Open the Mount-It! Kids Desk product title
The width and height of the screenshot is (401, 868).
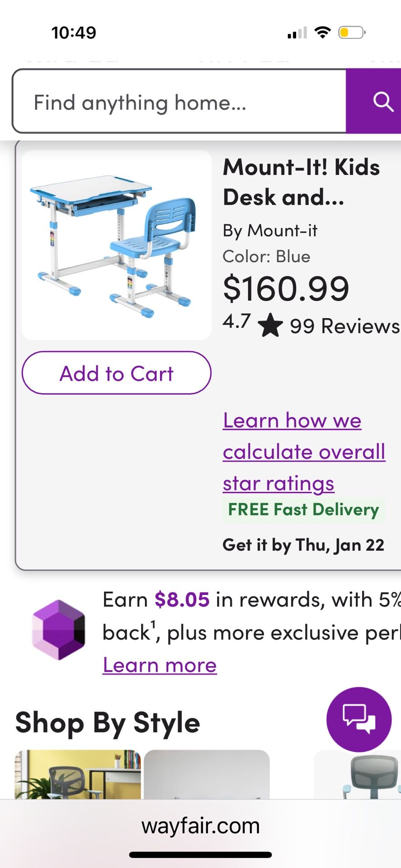[x=302, y=182]
